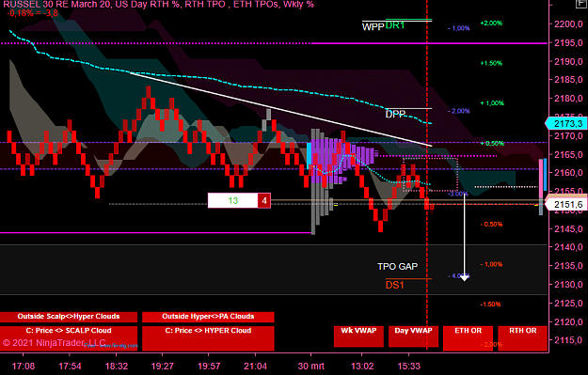This screenshot has width=588, height=375.
Task: Click the +0.50% green level label
Action: point(492,144)
